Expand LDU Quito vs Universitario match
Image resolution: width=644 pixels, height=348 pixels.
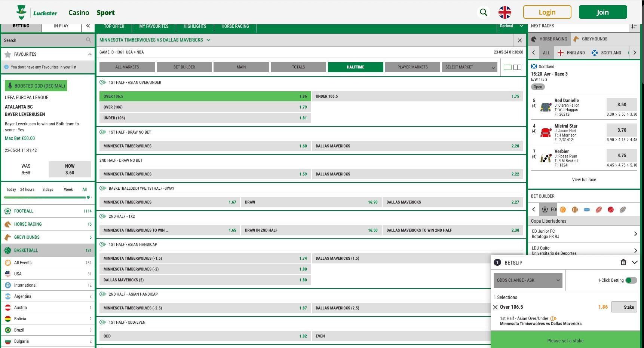pos(584,250)
